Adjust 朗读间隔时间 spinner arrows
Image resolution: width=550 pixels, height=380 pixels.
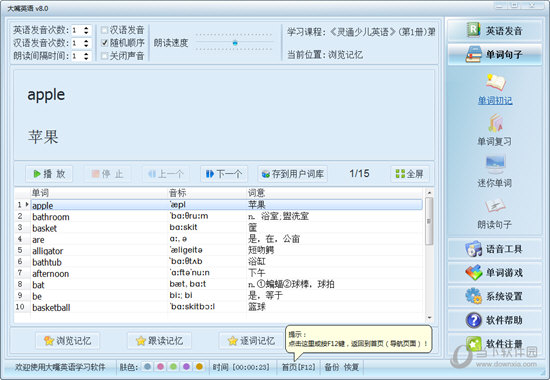[86, 56]
